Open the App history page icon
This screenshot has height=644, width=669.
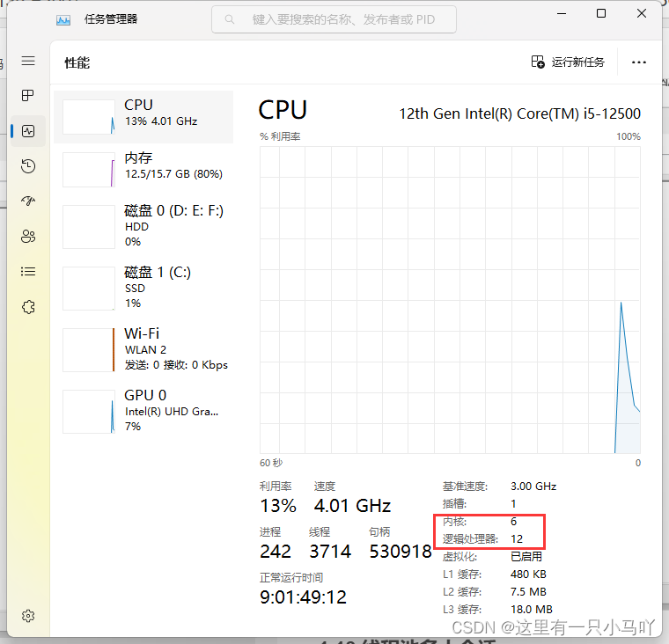coord(28,166)
